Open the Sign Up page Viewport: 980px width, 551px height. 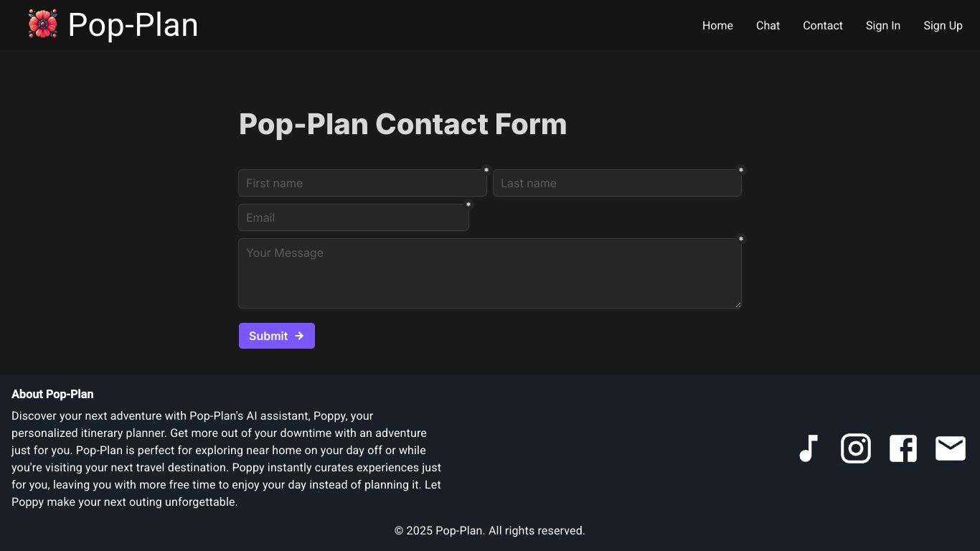tap(943, 25)
